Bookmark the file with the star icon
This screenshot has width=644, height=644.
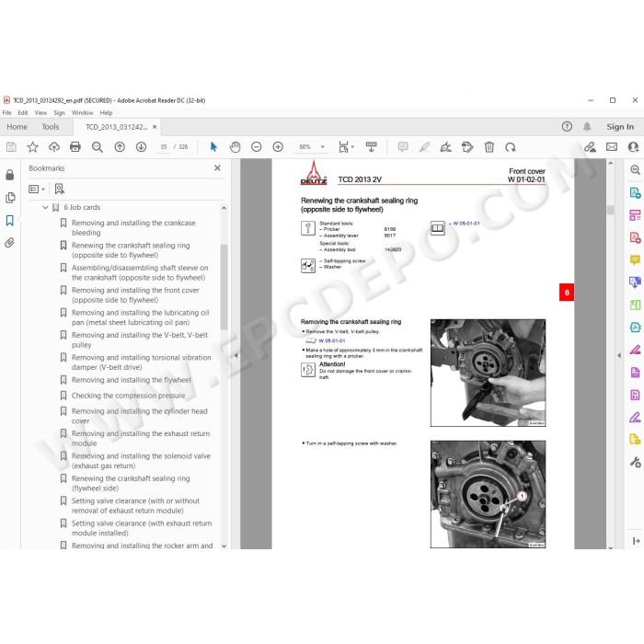pos(32,147)
